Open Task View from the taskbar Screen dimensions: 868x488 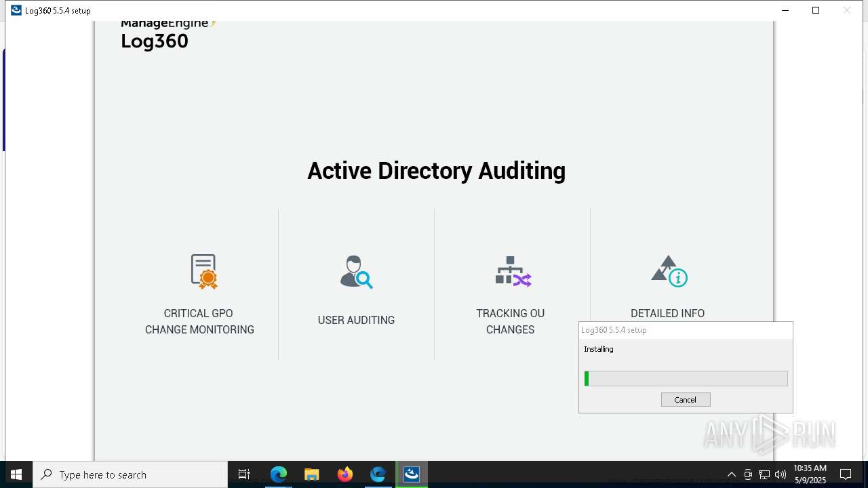[244, 474]
